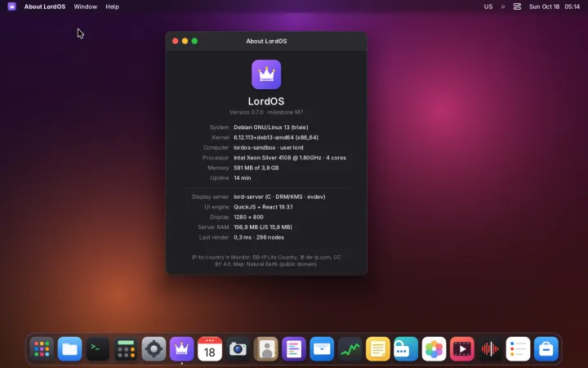588x368 pixels.
Task: Click the About LordOS window title
Action: (266, 42)
